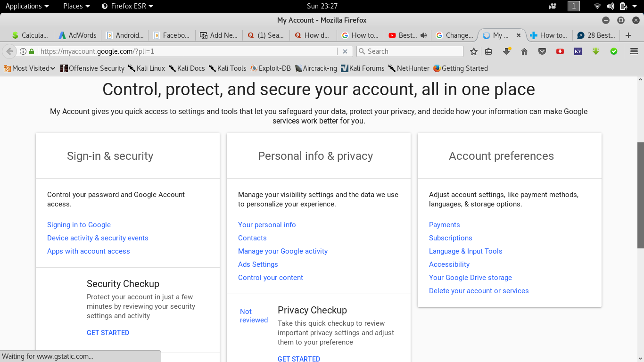Expand the Most Visited bookmarks dropdown
The height and width of the screenshot is (362, 644).
click(x=29, y=68)
